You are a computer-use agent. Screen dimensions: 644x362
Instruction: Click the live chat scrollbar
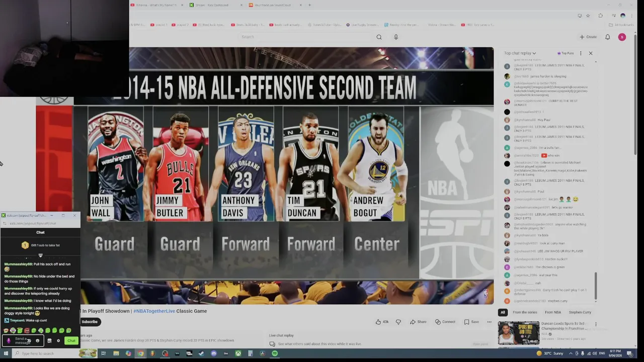596,286
